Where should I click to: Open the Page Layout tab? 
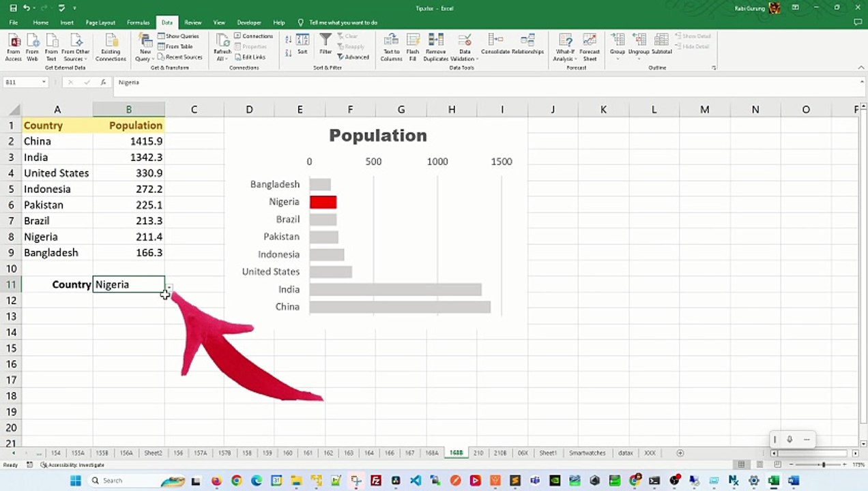click(x=100, y=23)
